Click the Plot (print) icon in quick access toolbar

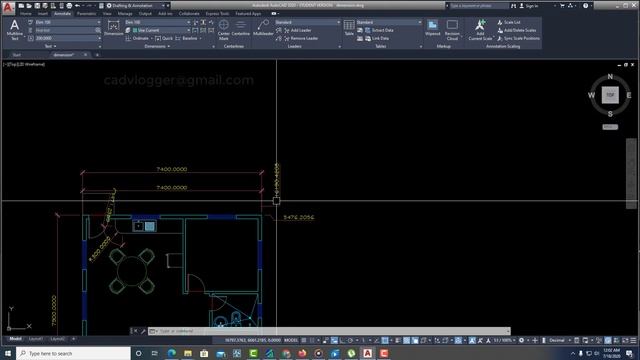tap(69, 6)
